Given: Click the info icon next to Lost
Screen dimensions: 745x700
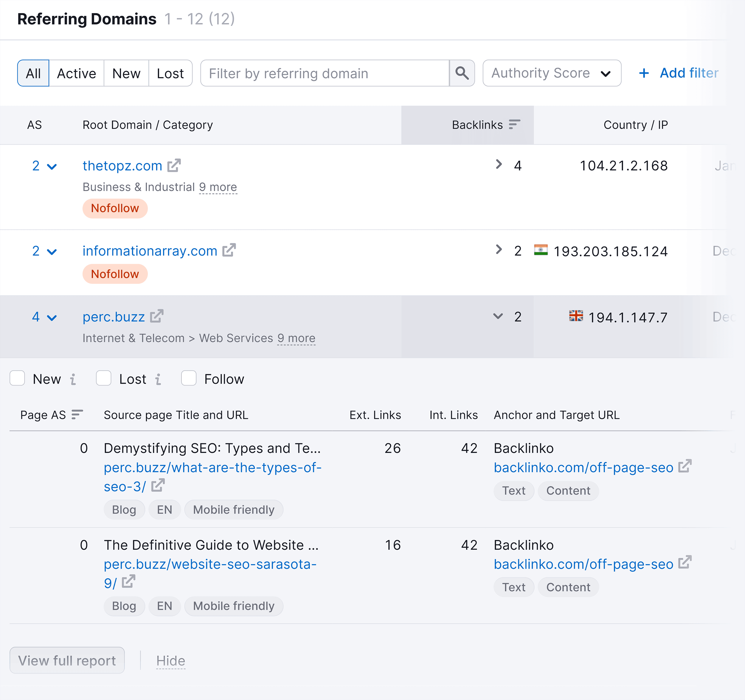Looking at the screenshot, I should [x=159, y=379].
